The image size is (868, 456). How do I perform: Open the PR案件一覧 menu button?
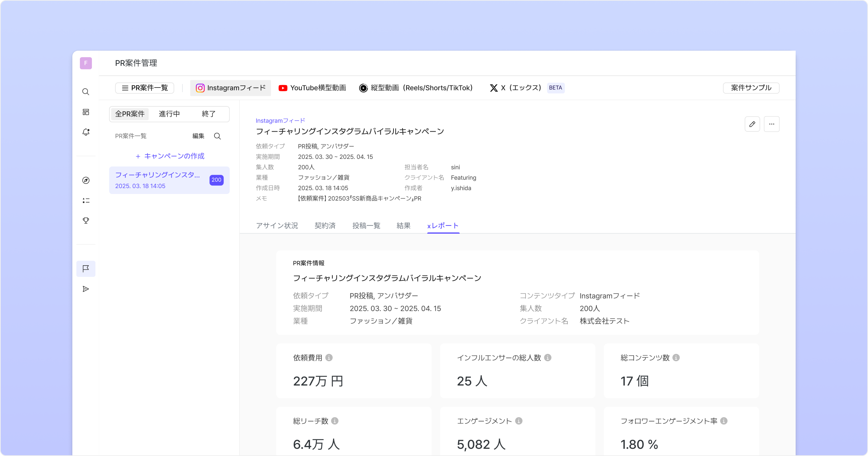[145, 88]
